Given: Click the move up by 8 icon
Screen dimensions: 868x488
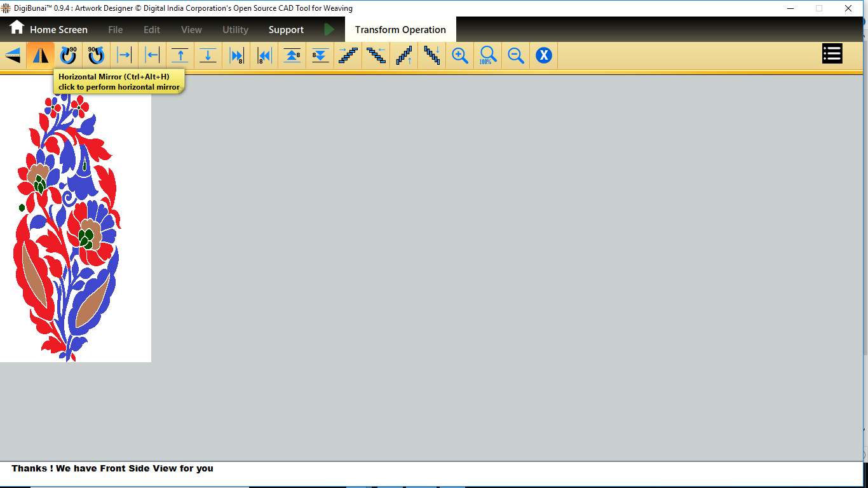Looking at the screenshot, I should click(292, 55).
